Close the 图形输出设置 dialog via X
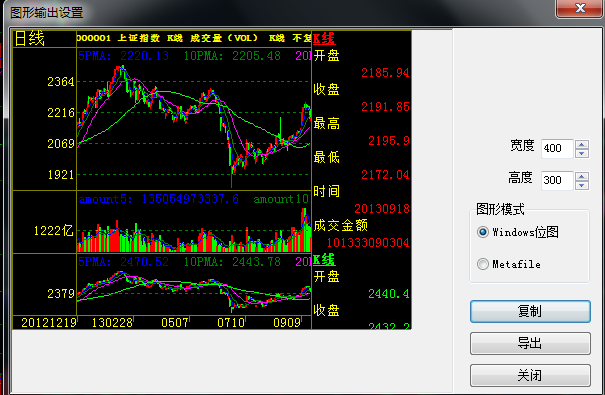Image resolution: width=605 pixels, height=395 pixels. pos(580,8)
